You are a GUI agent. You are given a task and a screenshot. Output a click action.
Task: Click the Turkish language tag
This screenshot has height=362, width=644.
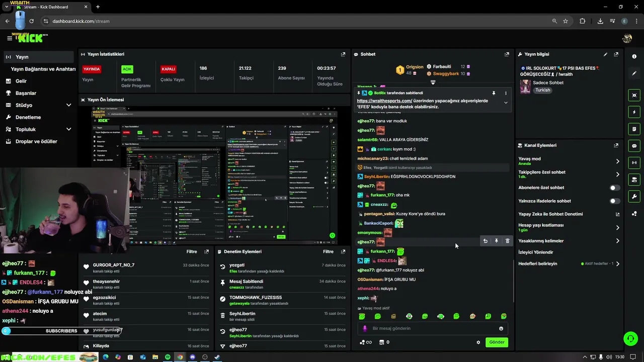[542, 90]
